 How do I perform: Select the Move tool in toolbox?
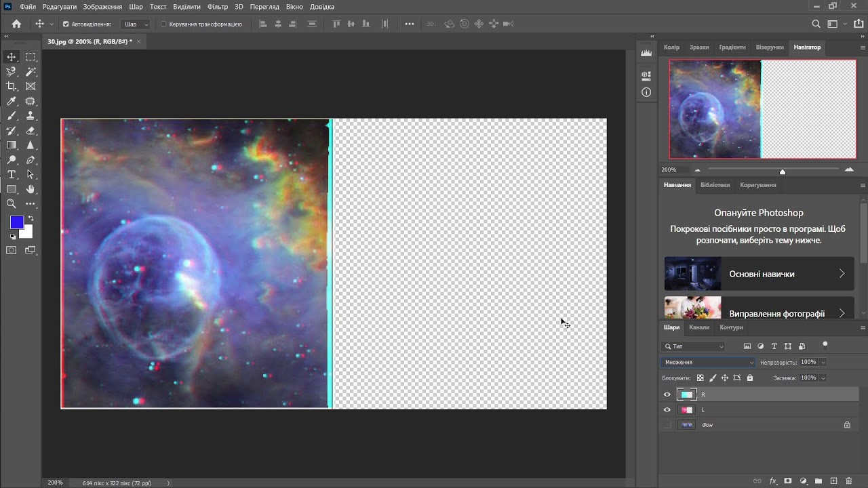click(12, 57)
